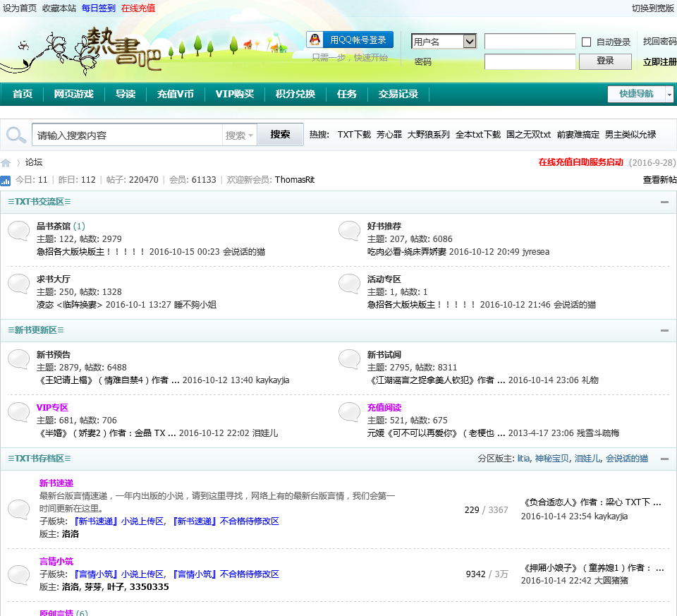Image resolution: width=677 pixels, height=616 pixels.
Task: Open the search type dropdown labeled 搜索
Action: click(x=240, y=135)
